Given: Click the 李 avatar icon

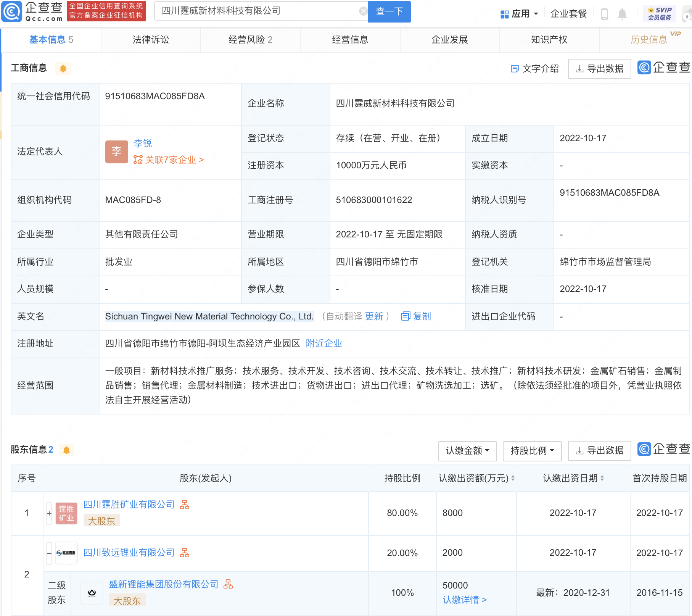Looking at the screenshot, I should click(116, 152).
